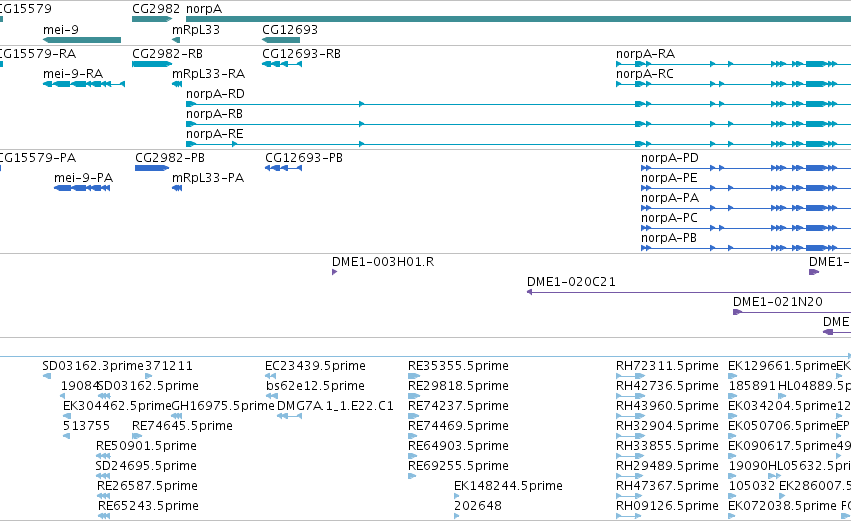Click the CG15579-PA protein label
This screenshot has width=851, height=521.
pyautogui.click(x=37, y=158)
